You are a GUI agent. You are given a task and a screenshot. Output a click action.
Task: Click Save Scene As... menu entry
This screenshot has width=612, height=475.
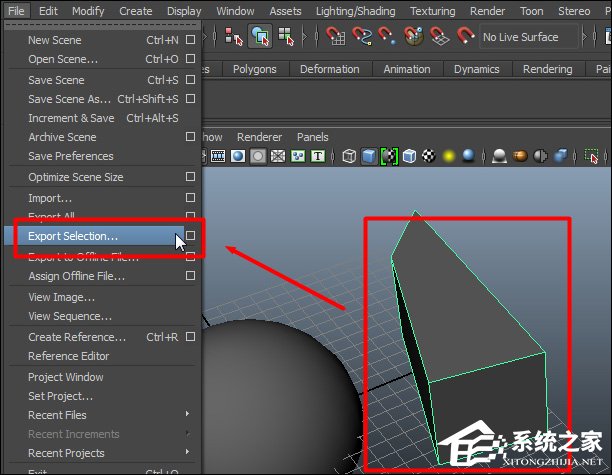tap(69, 100)
